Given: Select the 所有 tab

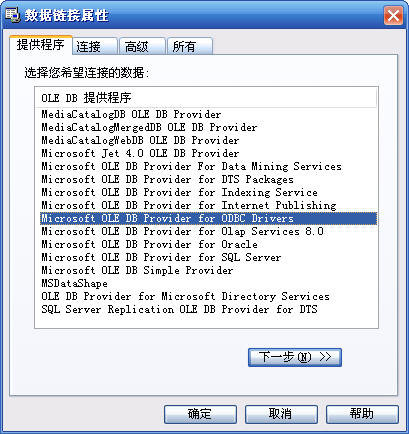Looking at the screenshot, I should [190, 46].
